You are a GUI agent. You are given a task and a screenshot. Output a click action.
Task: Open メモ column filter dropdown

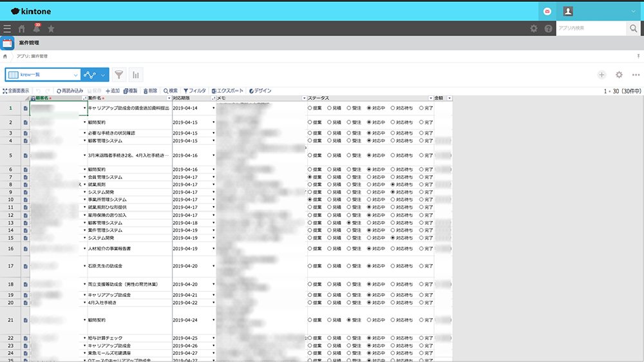(x=305, y=98)
